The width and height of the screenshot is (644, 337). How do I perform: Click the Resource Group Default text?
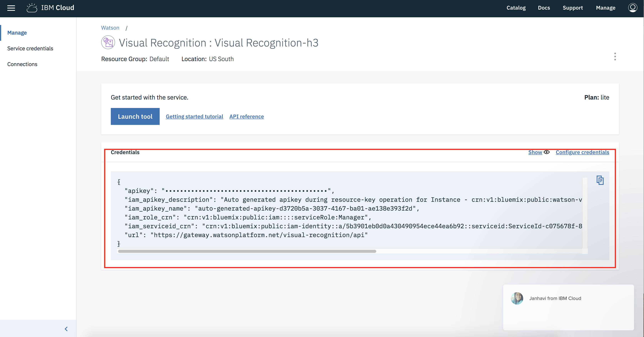click(x=135, y=59)
